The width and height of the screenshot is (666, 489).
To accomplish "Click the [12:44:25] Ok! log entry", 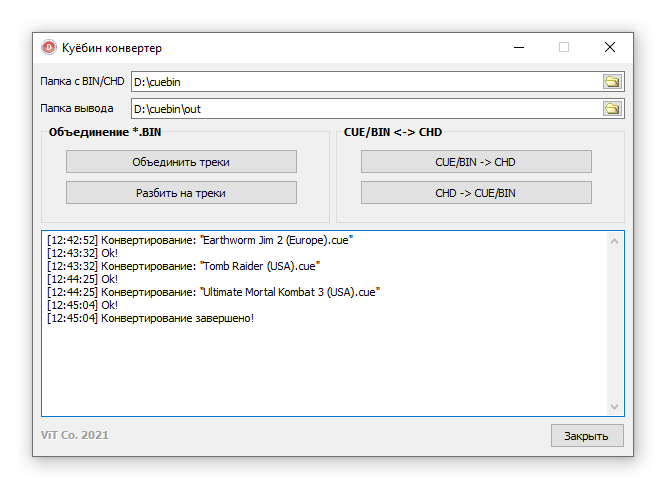I will (82, 279).
